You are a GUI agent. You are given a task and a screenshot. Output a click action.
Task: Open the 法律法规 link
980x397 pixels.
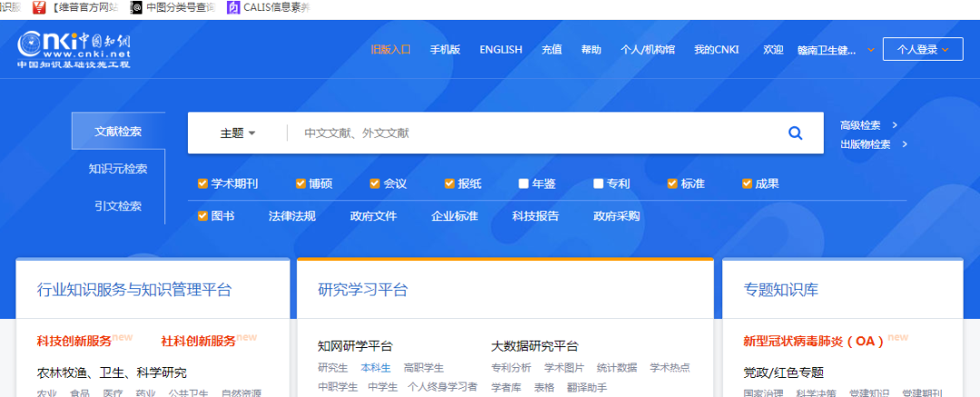tap(292, 216)
